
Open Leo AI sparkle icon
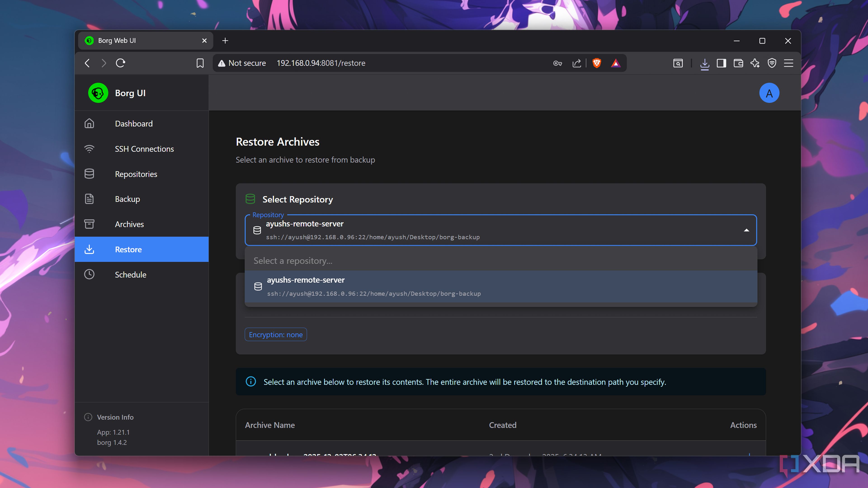[755, 63]
